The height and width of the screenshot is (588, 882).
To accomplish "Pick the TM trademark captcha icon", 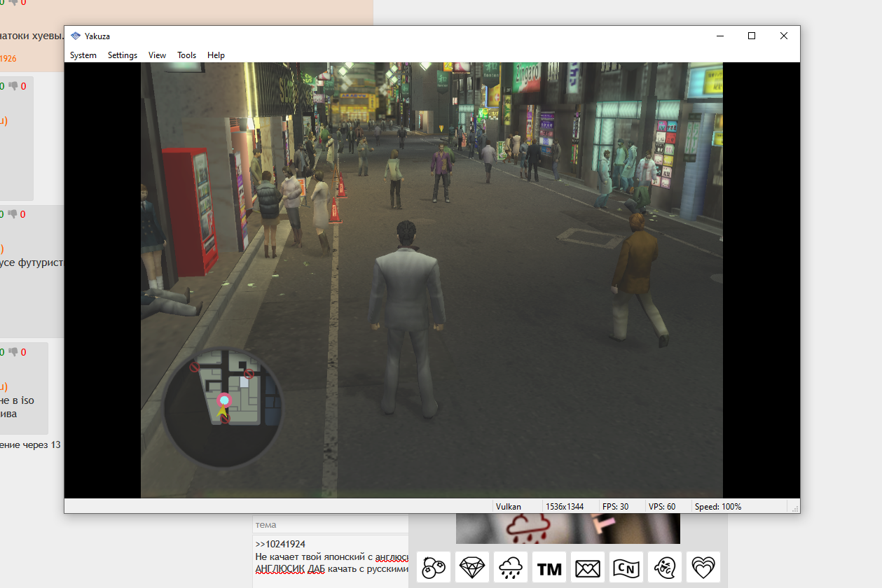I will (549, 567).
